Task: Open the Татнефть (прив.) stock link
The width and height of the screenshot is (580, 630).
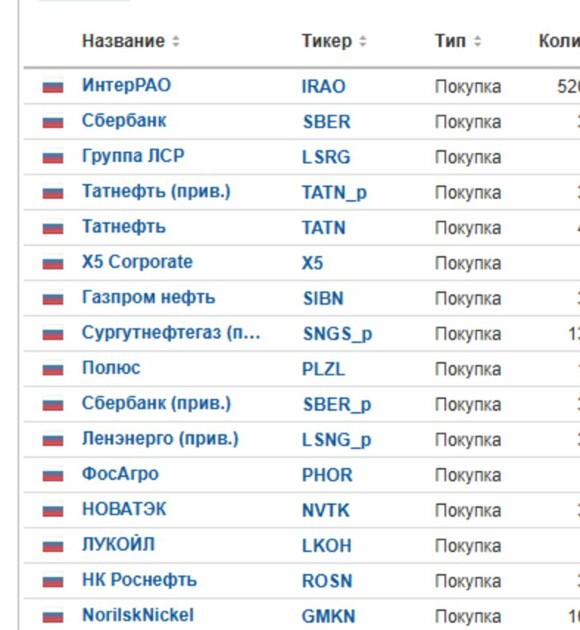Action: [156, 192]
